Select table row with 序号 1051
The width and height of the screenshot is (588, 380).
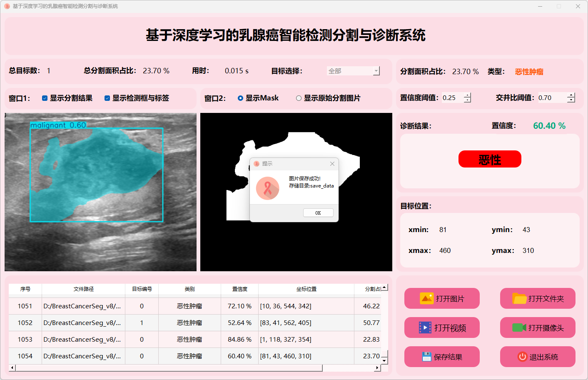click(195, 306)
